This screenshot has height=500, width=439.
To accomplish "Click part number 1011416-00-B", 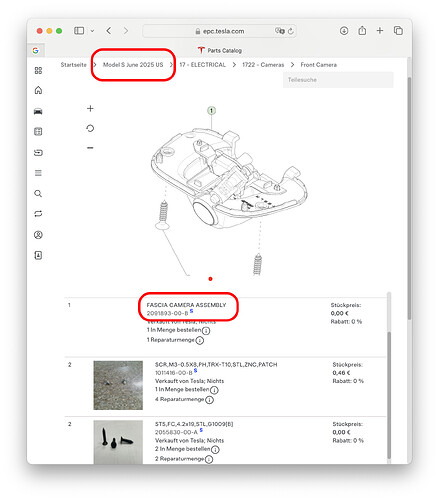I will click(174, 373).
